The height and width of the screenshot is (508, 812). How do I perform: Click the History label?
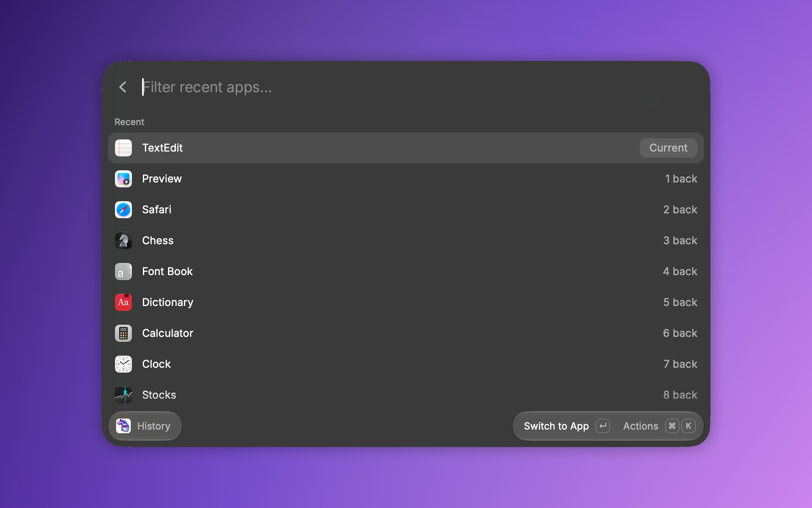[154, 426]
